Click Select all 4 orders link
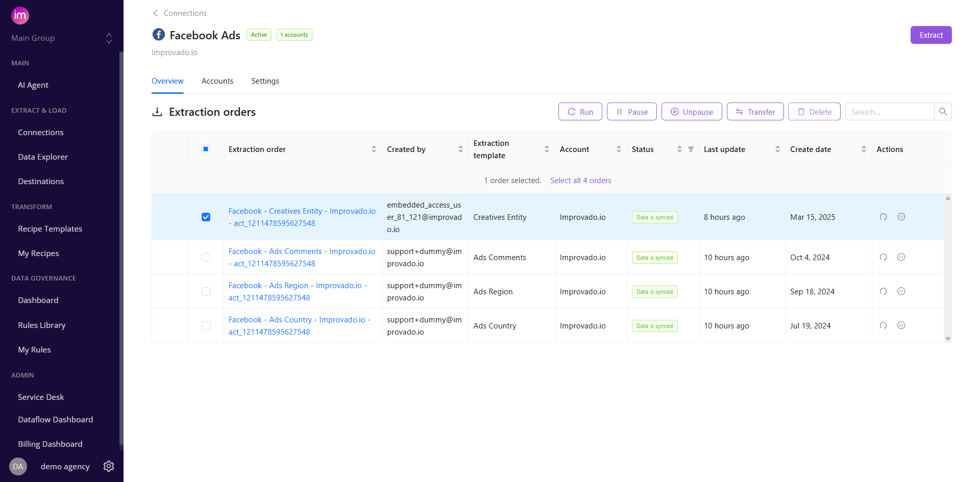Viewport: 980px width, 482px height. pyautogui.click(x=580, y=181)
